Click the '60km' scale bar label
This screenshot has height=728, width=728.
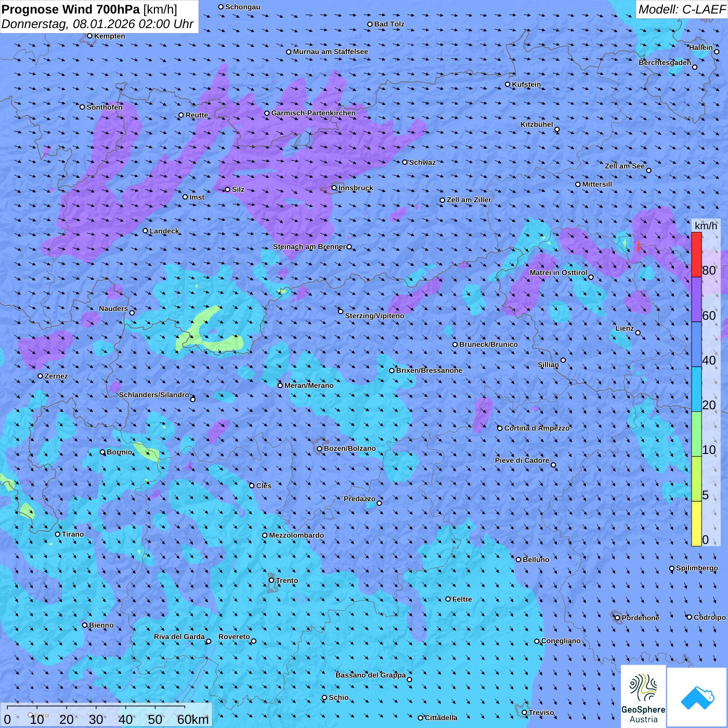pos(193,719)
